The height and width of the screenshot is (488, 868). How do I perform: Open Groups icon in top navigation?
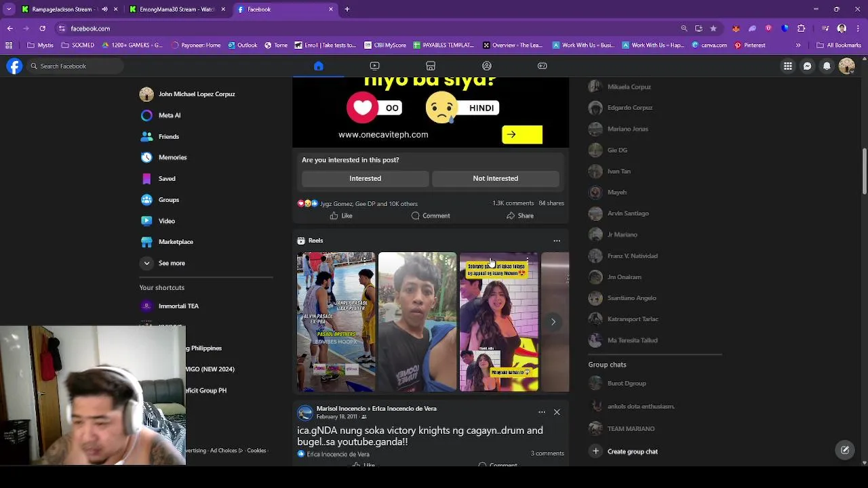point(486,66)
